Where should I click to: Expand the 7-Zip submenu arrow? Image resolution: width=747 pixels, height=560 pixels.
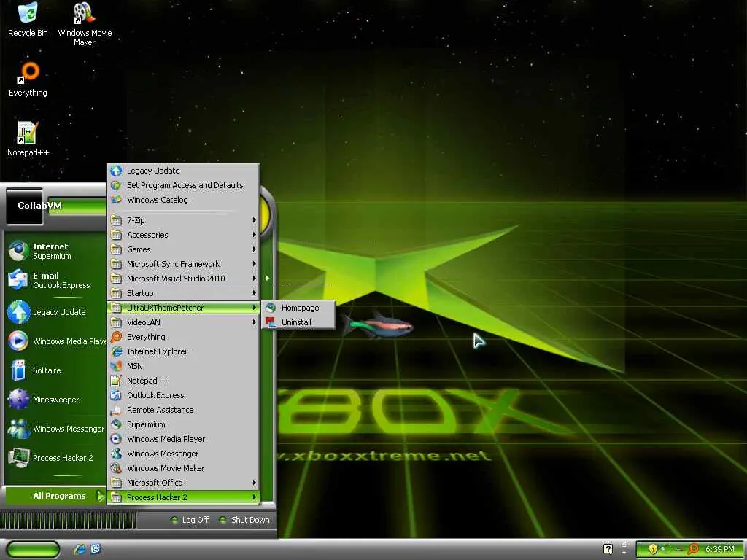[x=255, y=220]
